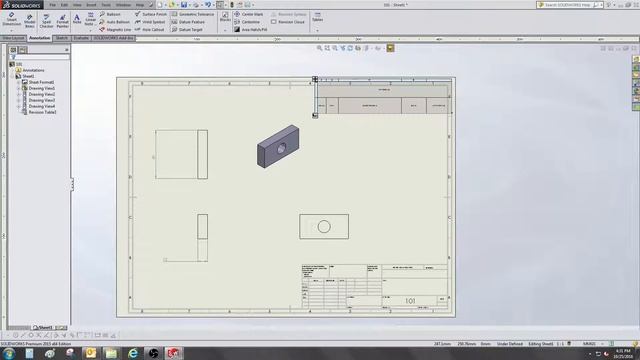The image size is (640, 360).
Task: Open the Blocks tool
Action: (x=225, y=17)
